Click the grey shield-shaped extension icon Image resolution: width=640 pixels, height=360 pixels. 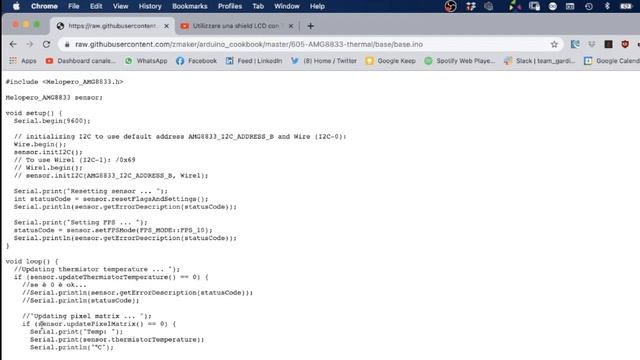[x=591, y=44]
